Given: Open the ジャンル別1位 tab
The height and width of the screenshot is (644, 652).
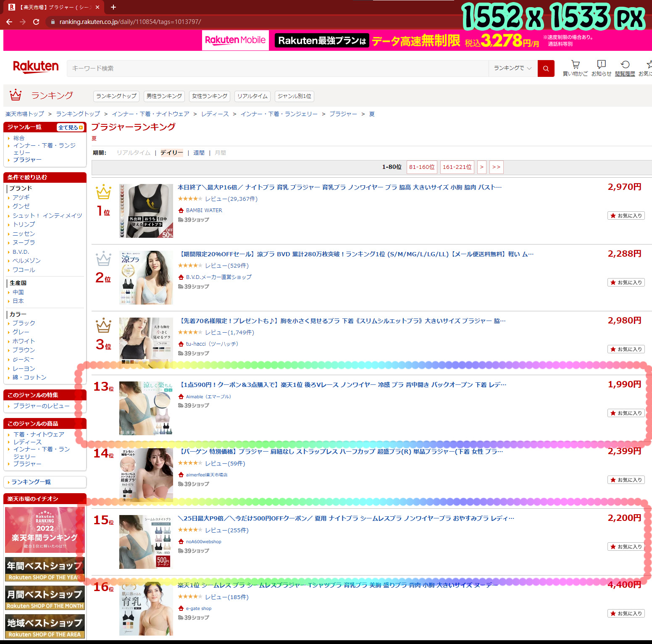Looking at the screenshot, I should point(294,96).
